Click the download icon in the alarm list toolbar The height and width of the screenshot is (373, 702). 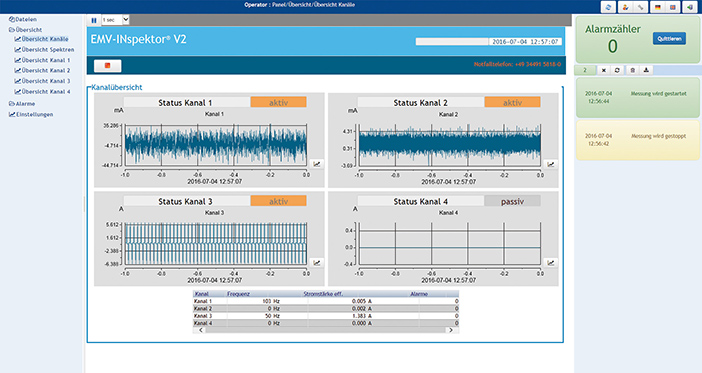click(x=646, y=70)
